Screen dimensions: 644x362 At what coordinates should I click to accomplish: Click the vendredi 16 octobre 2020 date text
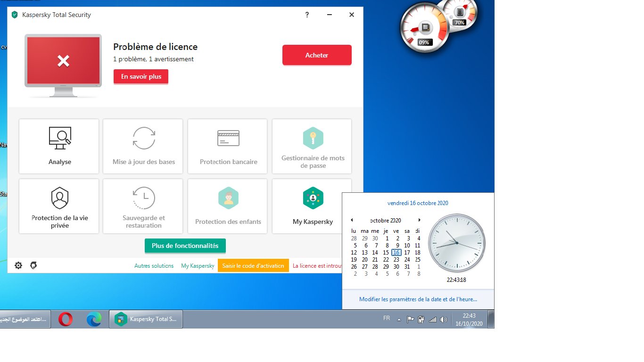click(418, 203)
